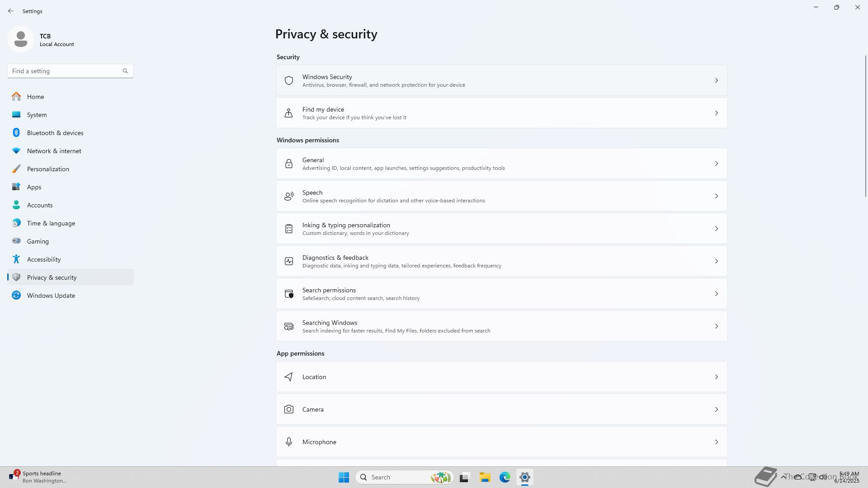Click the Speech recognition icon

[289, 196]
